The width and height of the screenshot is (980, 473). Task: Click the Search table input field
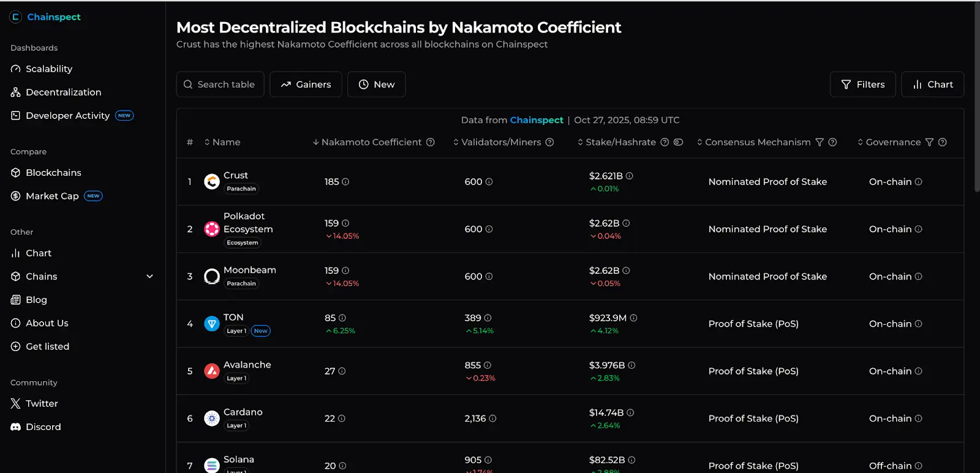225,85
